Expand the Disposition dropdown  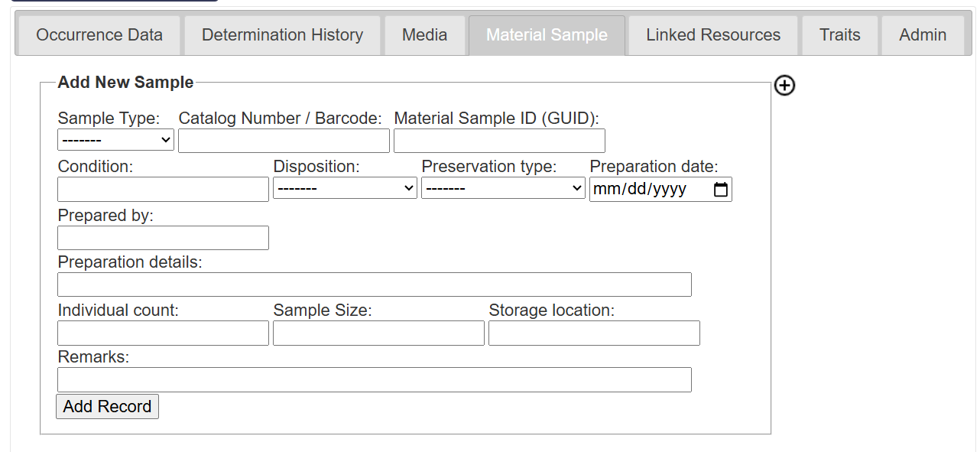point(344,187)
